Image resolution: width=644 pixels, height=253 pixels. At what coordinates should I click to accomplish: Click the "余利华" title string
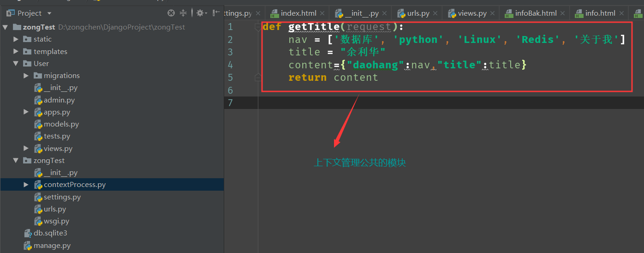click(x=363, y=52)
